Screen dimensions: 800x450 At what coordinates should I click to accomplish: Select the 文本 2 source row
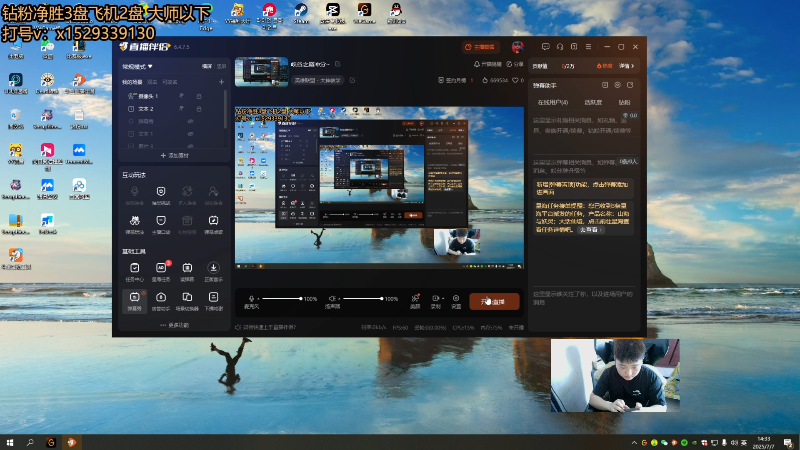tap(173, 109)
